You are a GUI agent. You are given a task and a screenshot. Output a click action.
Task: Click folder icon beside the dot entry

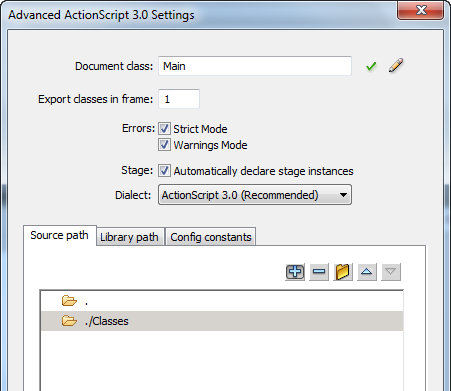point(69,301)
